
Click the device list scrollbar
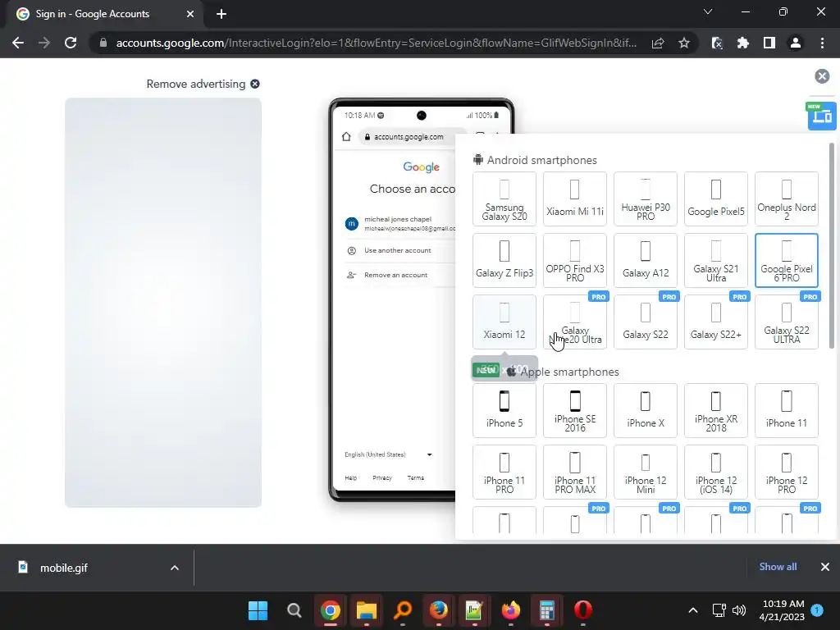[x=832, y=245]
